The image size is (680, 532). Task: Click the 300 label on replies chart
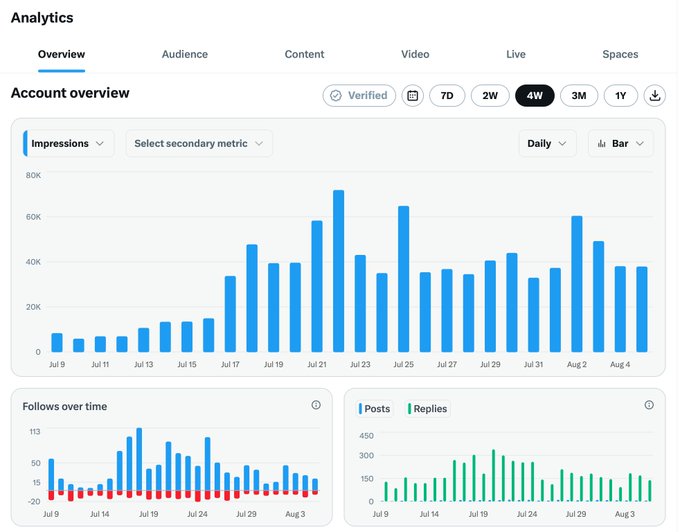click(366, 456)
